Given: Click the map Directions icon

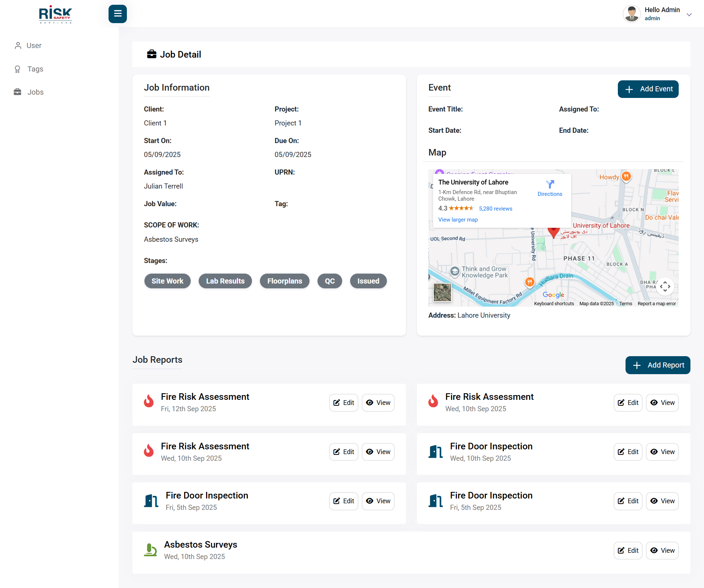Looking at the screenshot, I should click(550, 184).
